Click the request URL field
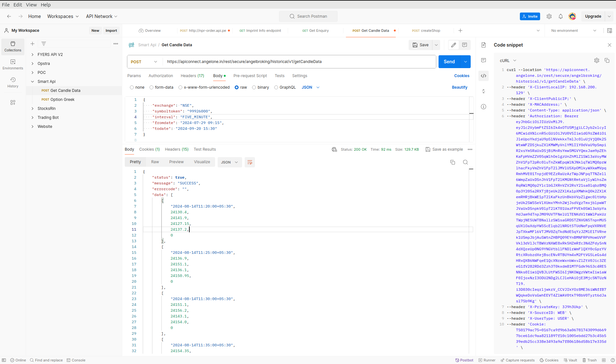616x364 pixels. pos(299,62)
